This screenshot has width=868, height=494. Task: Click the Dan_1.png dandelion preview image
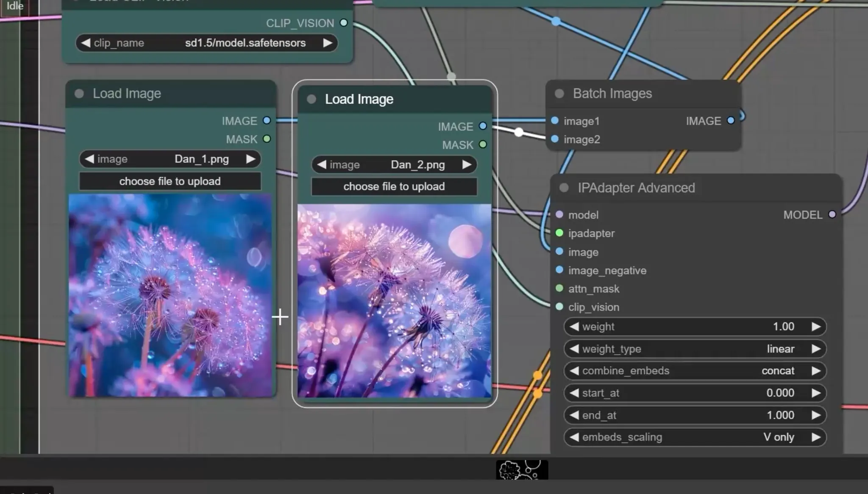170,295
